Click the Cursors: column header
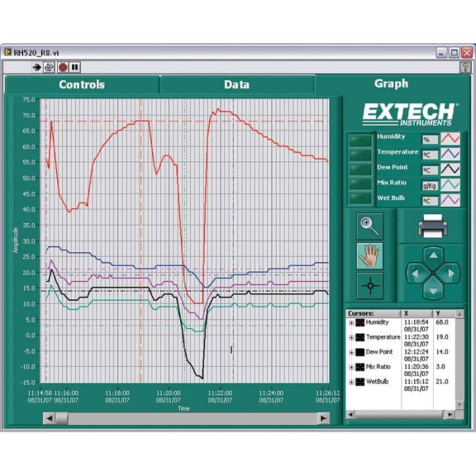476x476 pixels. [374, 313]
